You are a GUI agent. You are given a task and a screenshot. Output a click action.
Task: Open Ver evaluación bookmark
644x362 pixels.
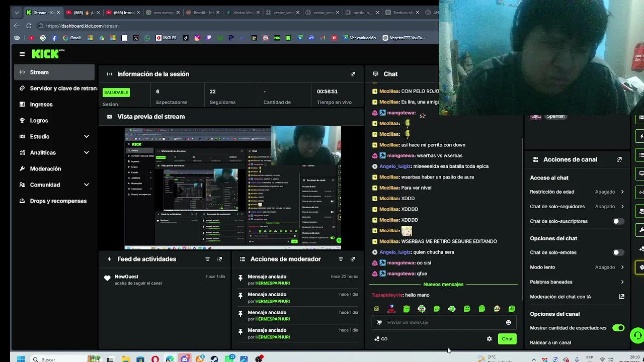[x=359, y=38]
